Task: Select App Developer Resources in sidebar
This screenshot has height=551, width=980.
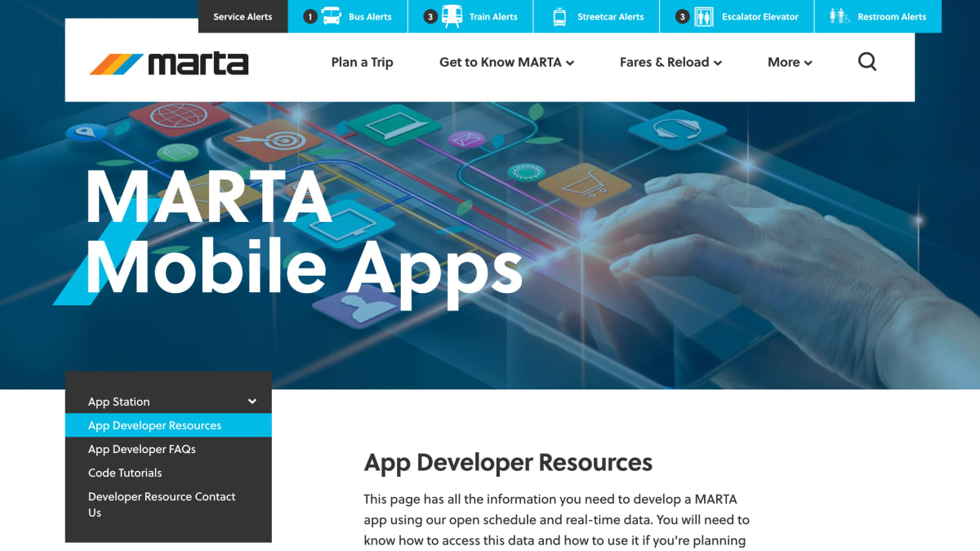Action: [x=168, y=425]
